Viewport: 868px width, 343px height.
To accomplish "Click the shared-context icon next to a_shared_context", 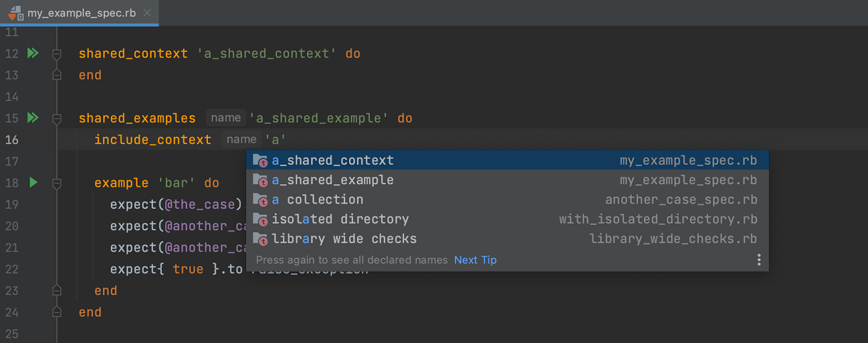I will (x=260, y=160).
